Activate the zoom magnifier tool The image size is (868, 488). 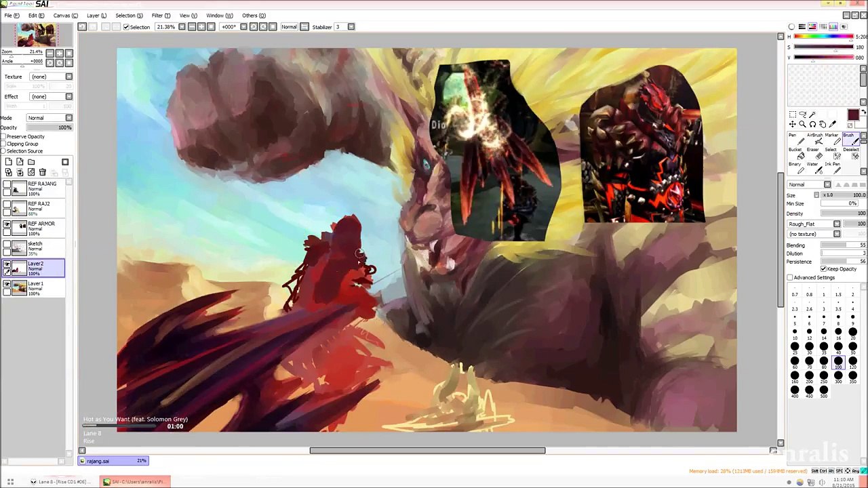tap(802, 125)
